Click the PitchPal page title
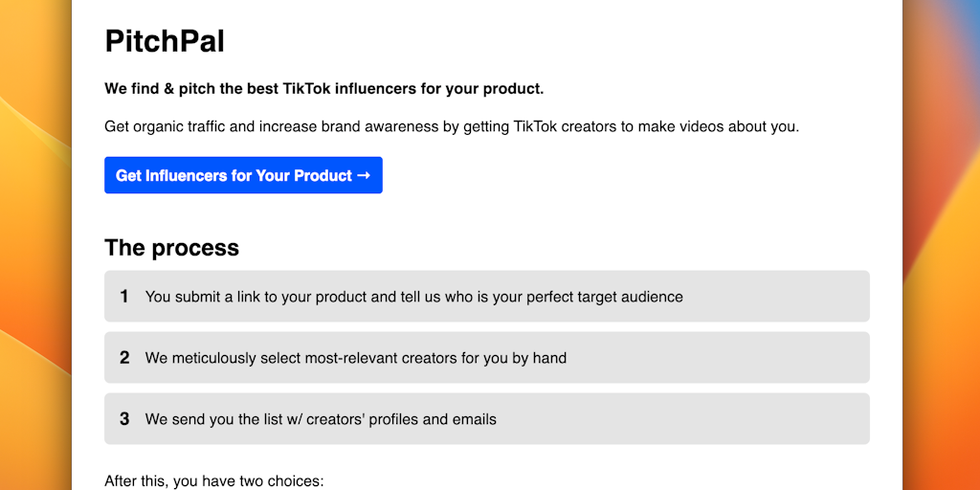This screenshot has width=980, height=490. point(165,41)
